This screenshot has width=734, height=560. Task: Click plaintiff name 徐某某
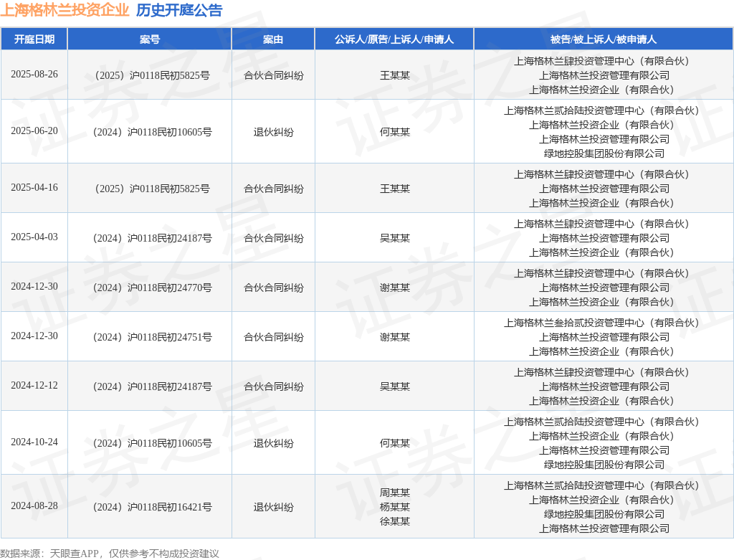395,521
